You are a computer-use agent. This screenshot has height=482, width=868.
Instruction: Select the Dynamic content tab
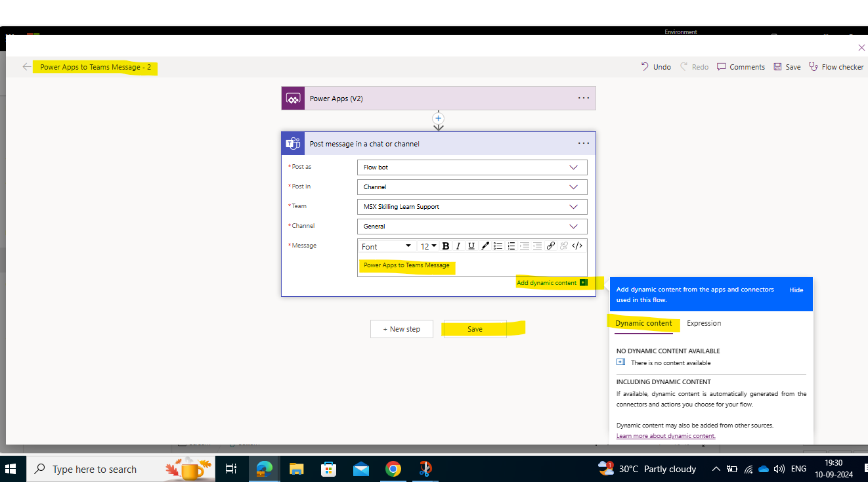[643, 323]
